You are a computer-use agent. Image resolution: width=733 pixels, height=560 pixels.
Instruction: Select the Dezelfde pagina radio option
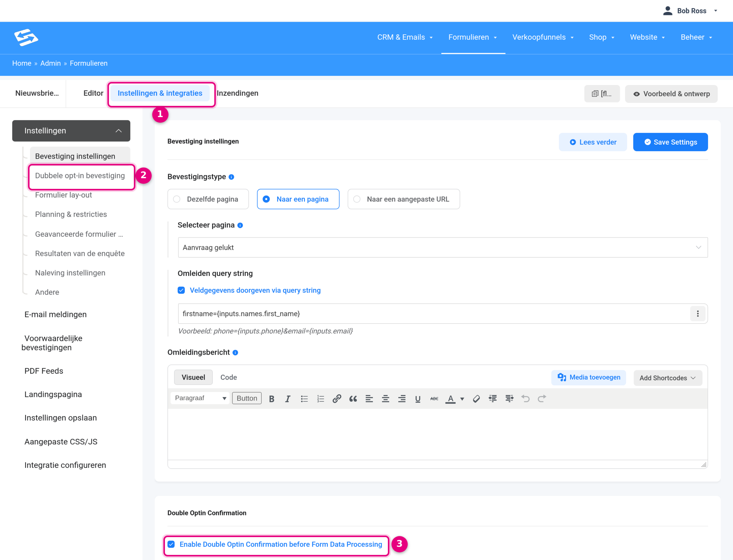coord(208,199)
